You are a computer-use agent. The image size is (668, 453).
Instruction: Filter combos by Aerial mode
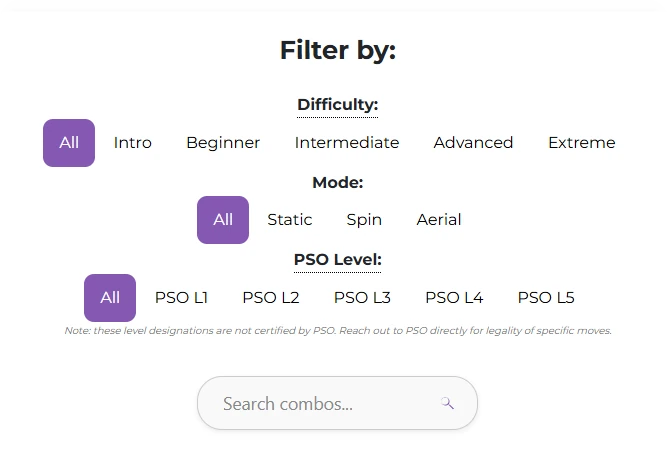pos(439,220)
